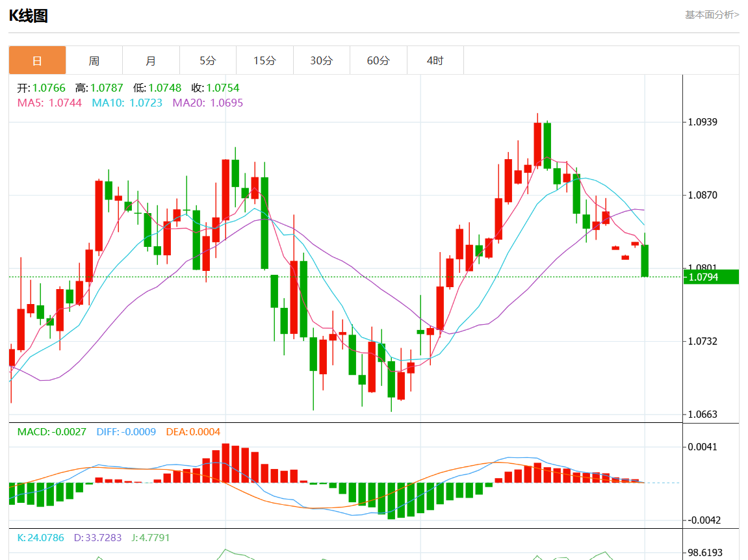Click the 低: 1.0748 low value
Viewport: 748px width, 560px height.
[157, 88]
